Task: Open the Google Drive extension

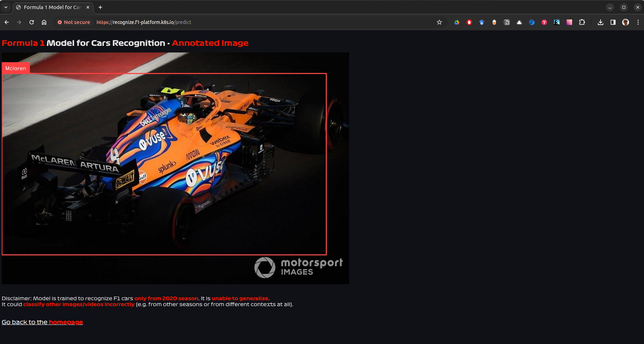Action: (457, 22)
